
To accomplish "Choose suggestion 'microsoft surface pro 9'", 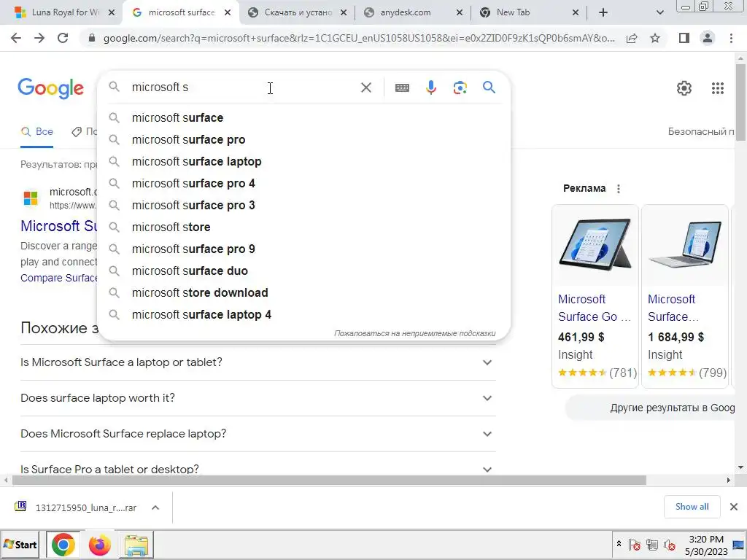I will point(303,249).
